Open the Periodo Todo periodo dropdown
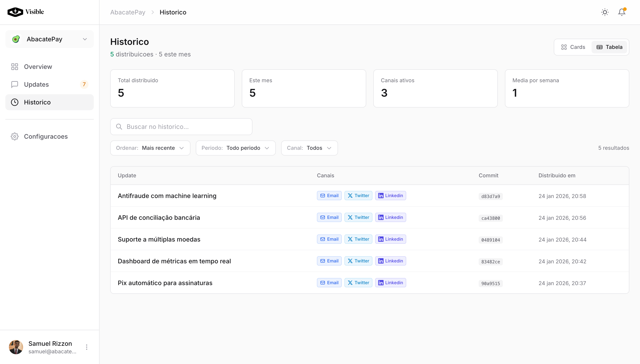 235,148
